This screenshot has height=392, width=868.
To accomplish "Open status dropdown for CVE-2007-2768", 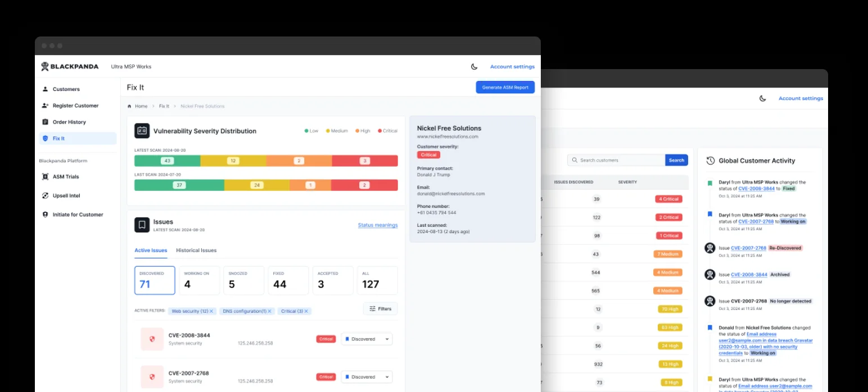I will pyautogui.click(x=367, y=377).
